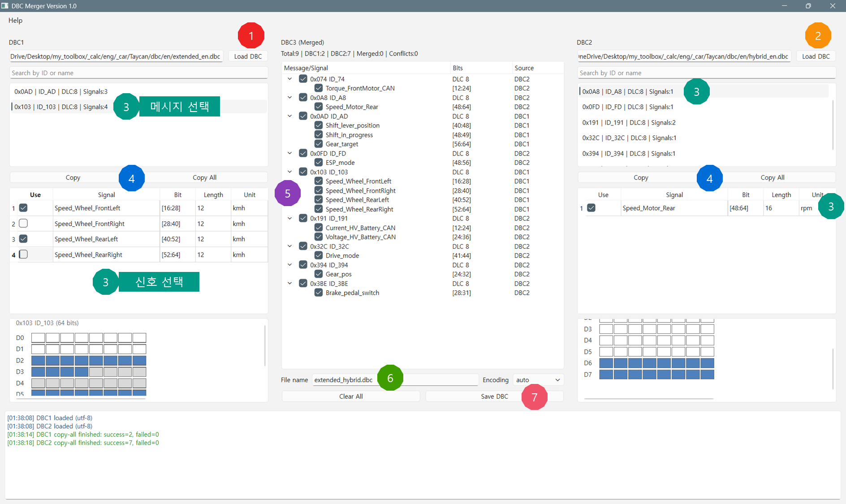Collapse the 0x074 ID_74 tree node
This screenshot has width=846, height=504.
point(290,79)
